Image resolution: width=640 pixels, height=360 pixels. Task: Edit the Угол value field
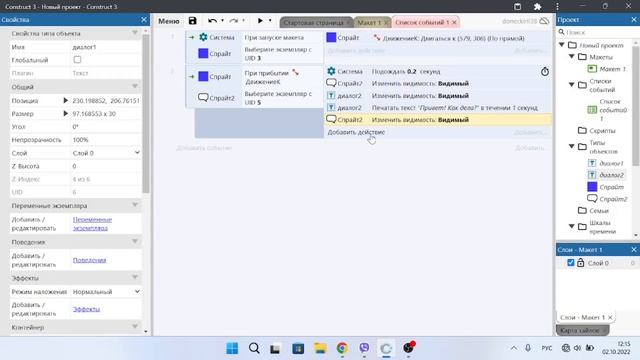(106, 127)
